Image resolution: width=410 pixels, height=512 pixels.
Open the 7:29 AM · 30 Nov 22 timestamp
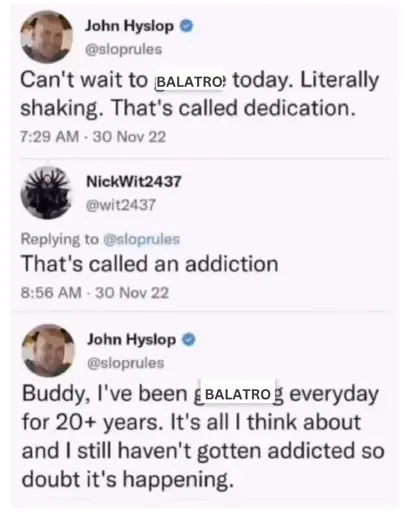[x=93, y=137]
